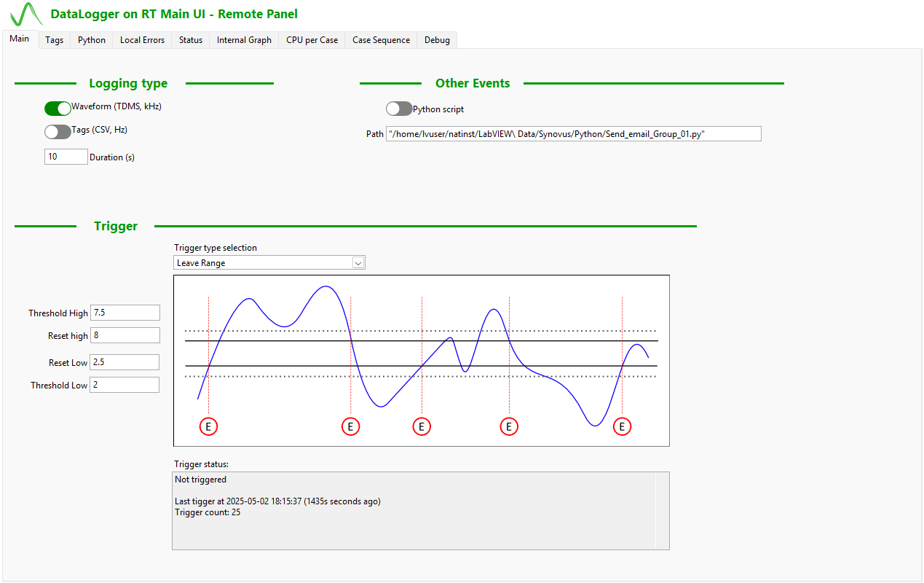Click the Threshold Low value field
924x583 pixels.
(x=125, y=385)
